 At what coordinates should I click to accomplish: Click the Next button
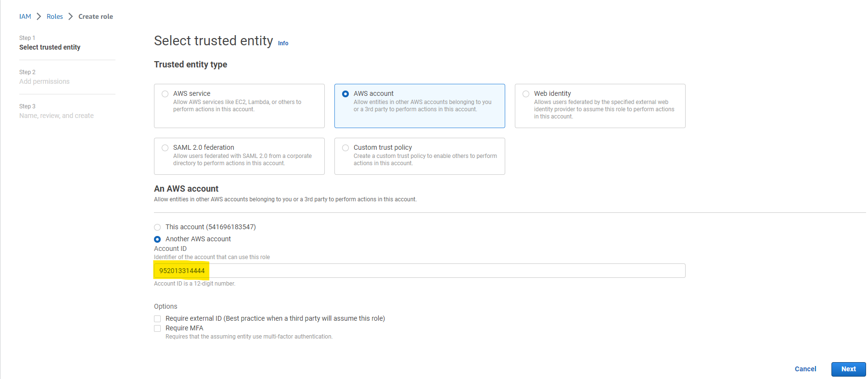tap(848, 369)
